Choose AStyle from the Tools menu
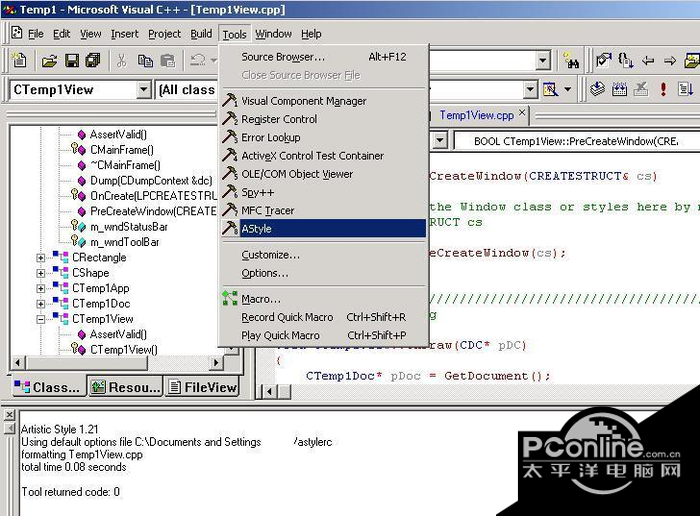Image resolution: width=700 pixels, height=516 pixels. coord(324,229)
